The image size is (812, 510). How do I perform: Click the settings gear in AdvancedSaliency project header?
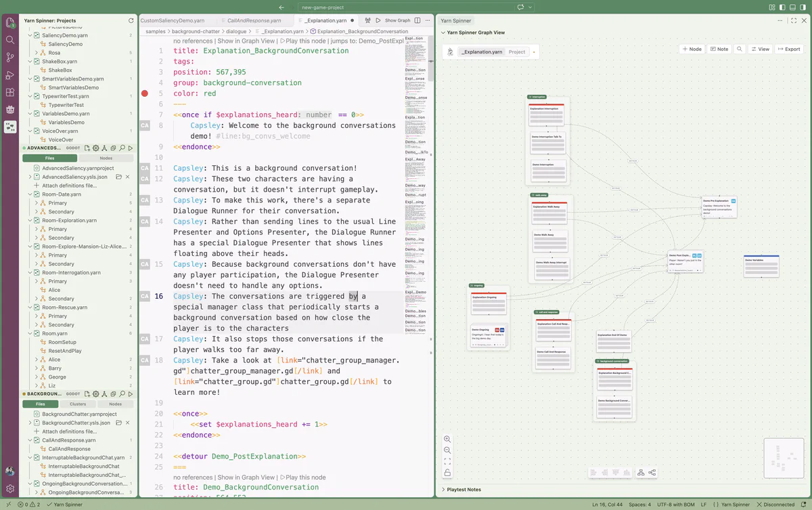point(96,148)
